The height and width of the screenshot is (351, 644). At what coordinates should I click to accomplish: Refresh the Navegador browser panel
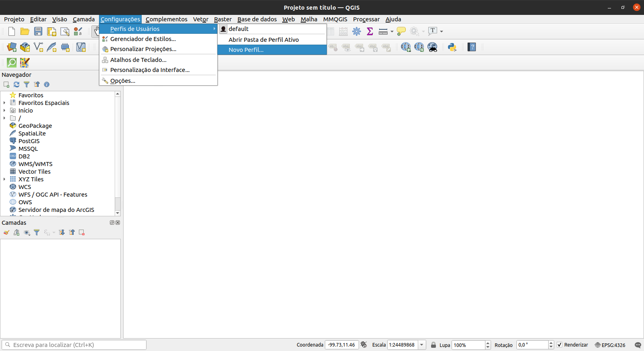click(x=17, y=84)
